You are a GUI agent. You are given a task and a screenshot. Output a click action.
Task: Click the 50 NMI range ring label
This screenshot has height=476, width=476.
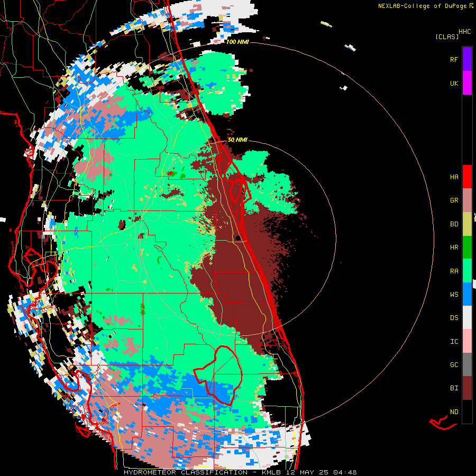point(237,140)
